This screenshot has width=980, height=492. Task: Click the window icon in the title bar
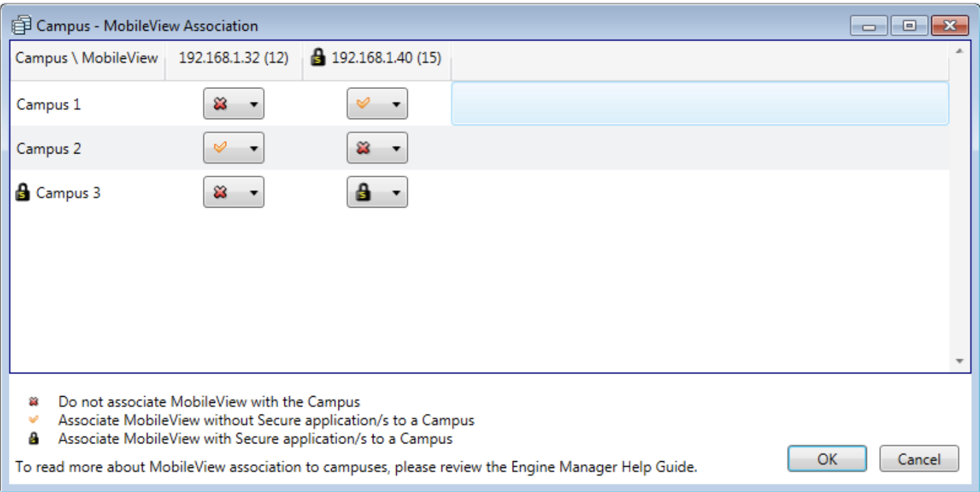tap(22, 26)
